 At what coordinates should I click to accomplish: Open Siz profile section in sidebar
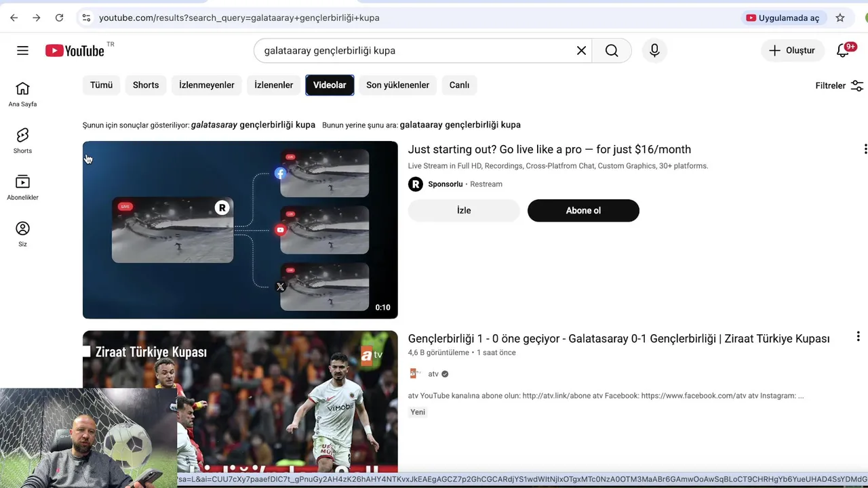tap(22, 235)
